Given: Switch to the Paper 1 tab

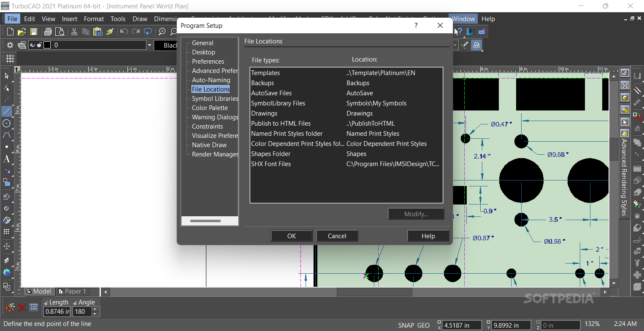Looking at the screenshot, I should pyautogui.click(x=73, y=291).
